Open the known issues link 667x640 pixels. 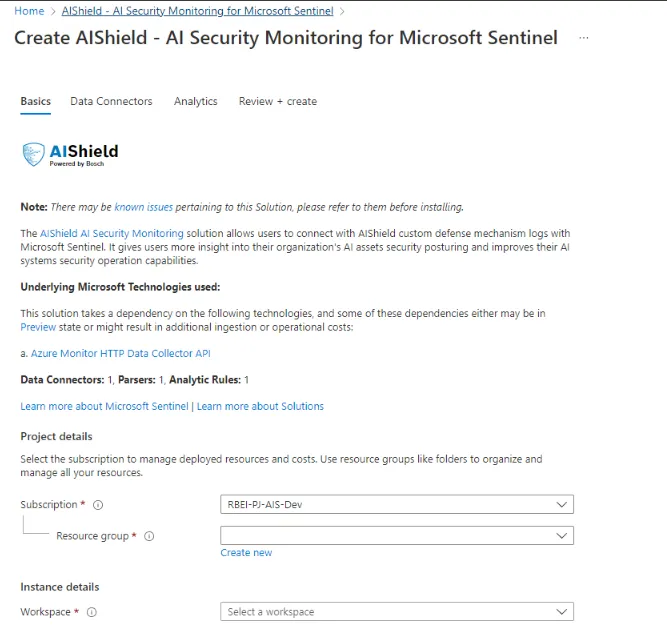pyautogui.click(x=144, y=207)
